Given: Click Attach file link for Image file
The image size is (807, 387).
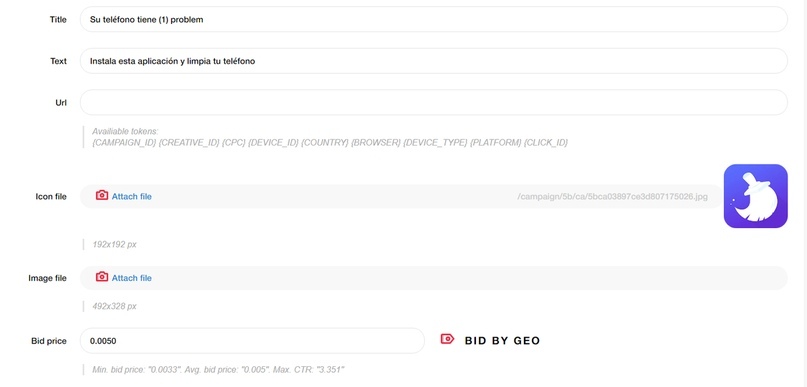Looking at the screenshot, I should click(x=132, y=278).
